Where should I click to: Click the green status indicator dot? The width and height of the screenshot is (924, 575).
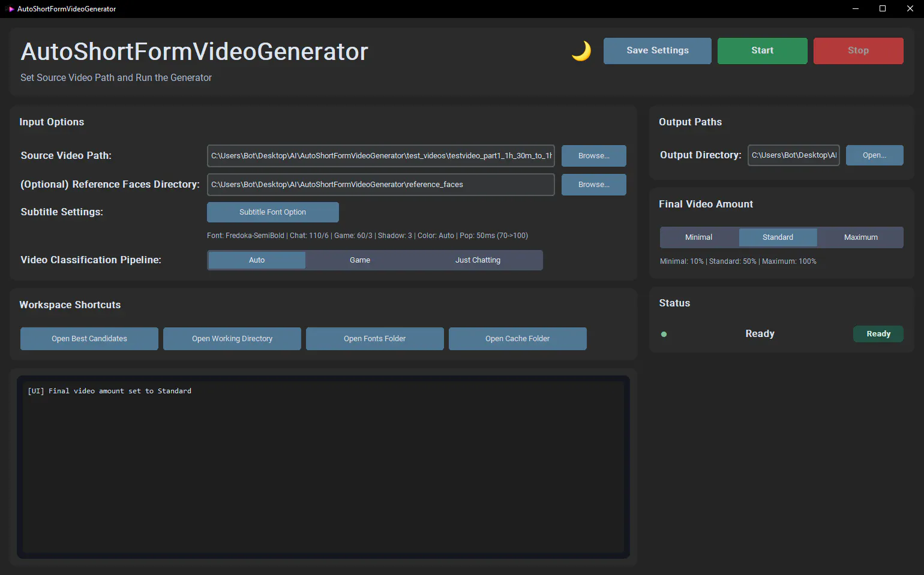[x=664, y=334]
